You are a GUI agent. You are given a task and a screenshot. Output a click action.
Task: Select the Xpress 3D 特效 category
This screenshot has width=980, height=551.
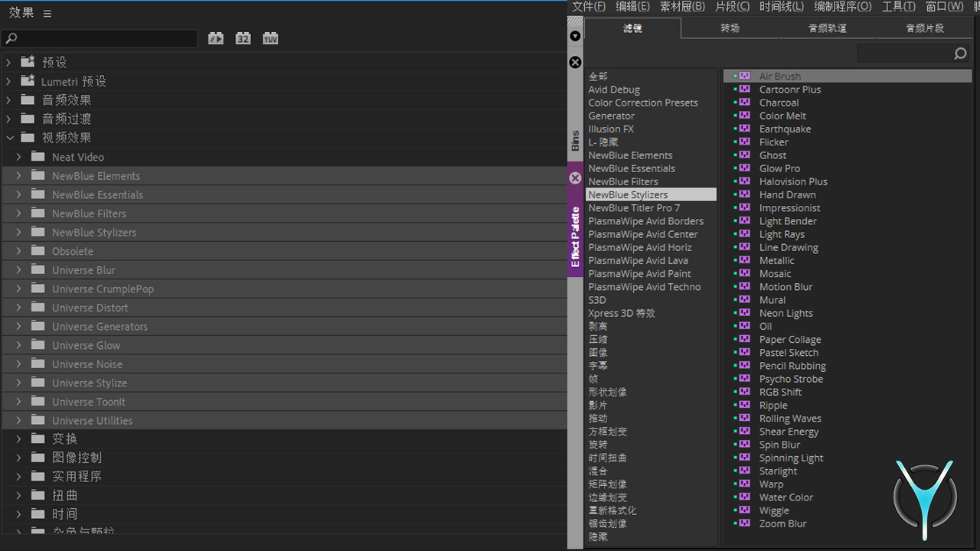(x=622, y=313)
